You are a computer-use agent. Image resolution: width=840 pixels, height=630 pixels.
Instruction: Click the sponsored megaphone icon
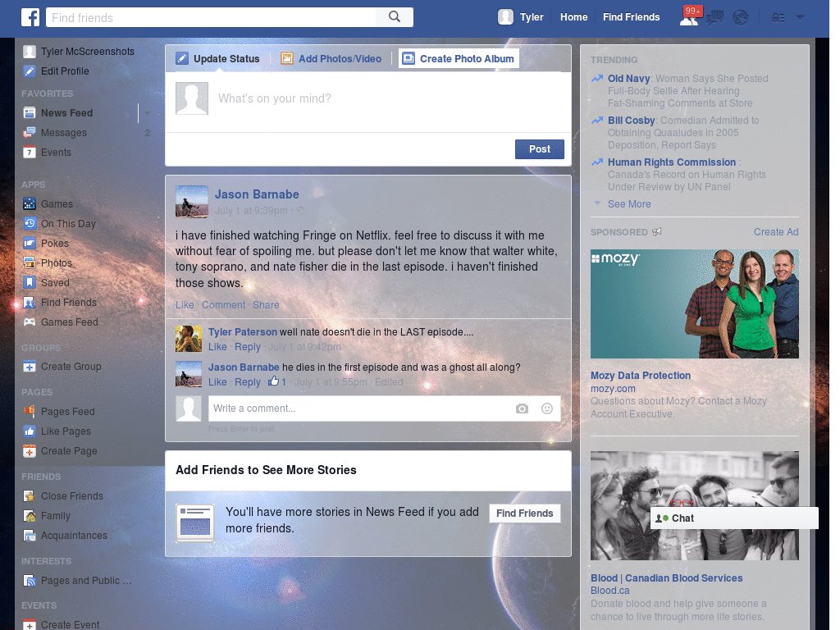click(x=657, y=232)
